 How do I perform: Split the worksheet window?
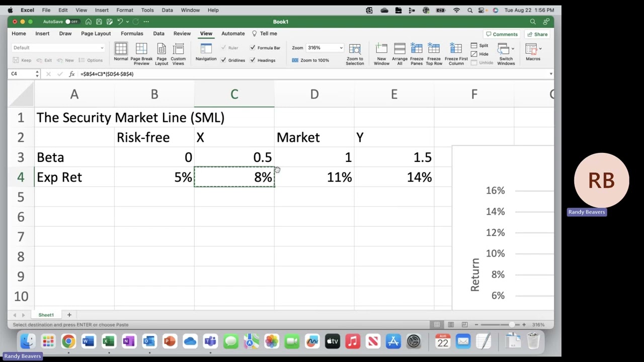coord(479,45)
